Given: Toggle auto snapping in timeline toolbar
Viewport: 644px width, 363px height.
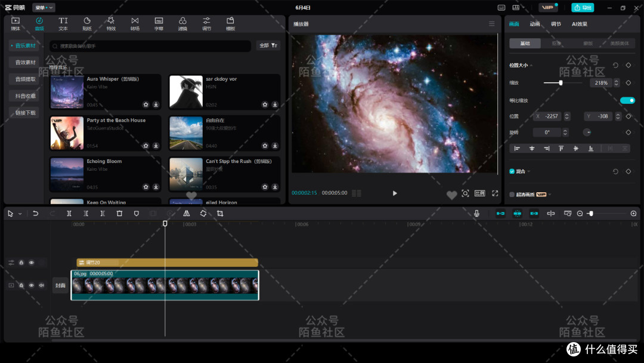Looking at the screenshot, I should pyautogui.click(x=517, y=213).
